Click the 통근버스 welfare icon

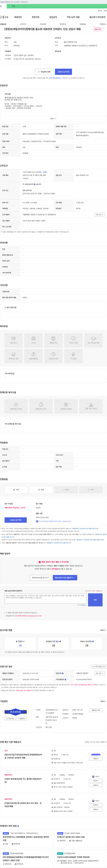[x=13, y=340]
